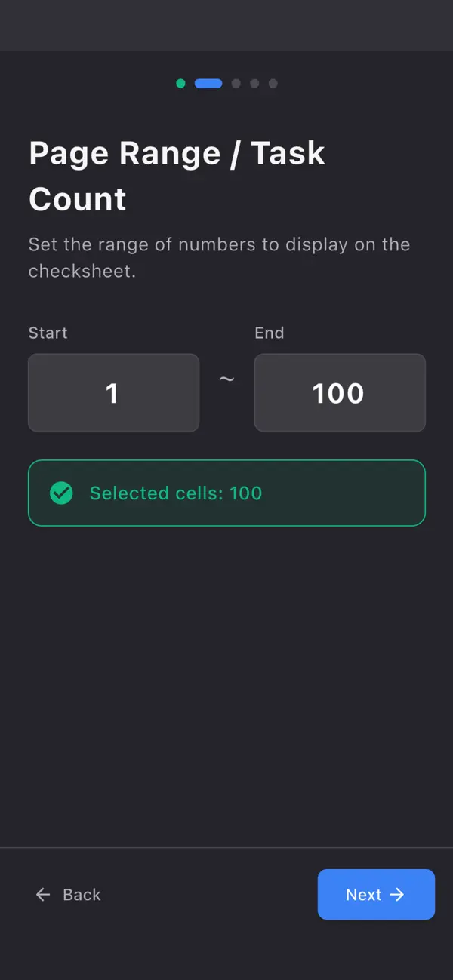This screenshot has height=980, width=453.
Task: Click the fourth gray step indicator dot
Action: coord(254,83)
